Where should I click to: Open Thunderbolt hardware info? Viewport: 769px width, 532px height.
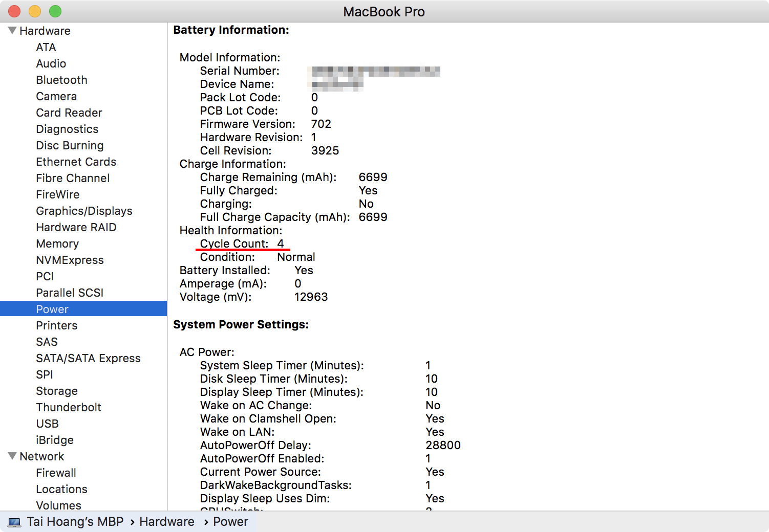[69, 407]
